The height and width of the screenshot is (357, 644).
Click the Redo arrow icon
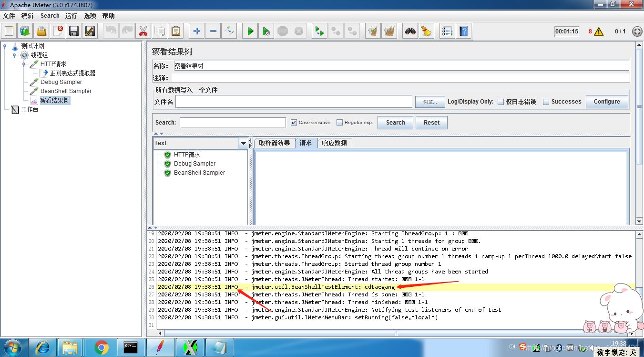127,31
